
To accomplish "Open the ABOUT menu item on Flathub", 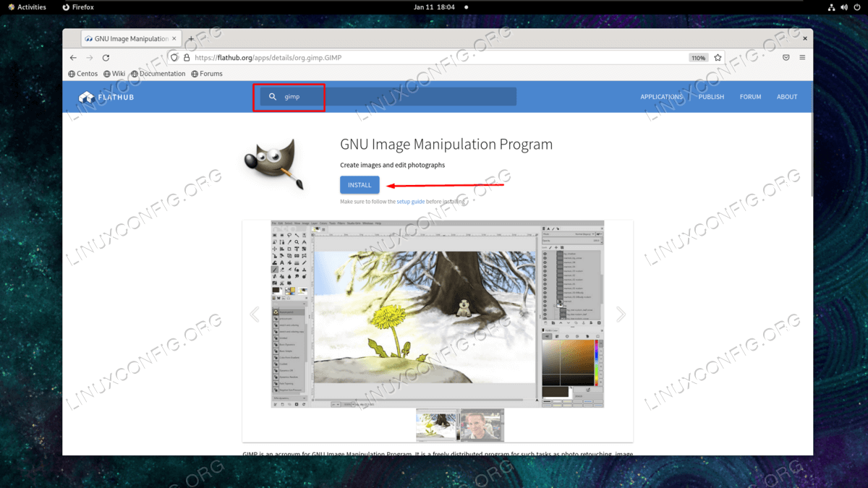I will click(787, 97).
